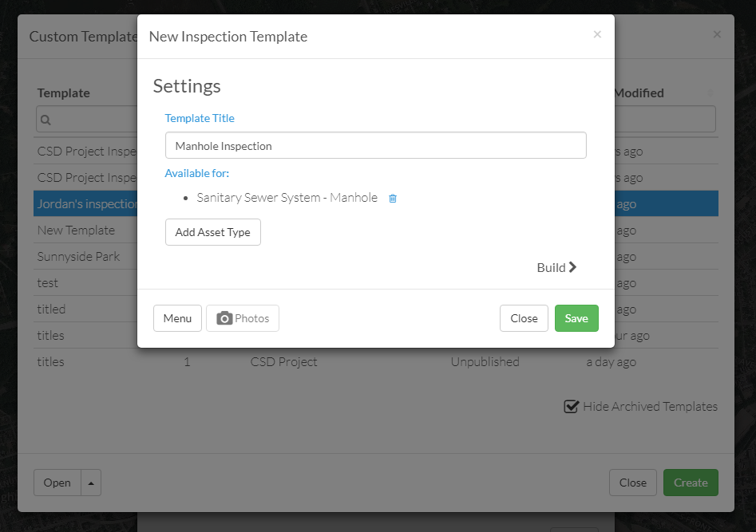Viewport: 756px width, 532px height.
Task: Open Photos with the camera icon
Action: (243, 318)
